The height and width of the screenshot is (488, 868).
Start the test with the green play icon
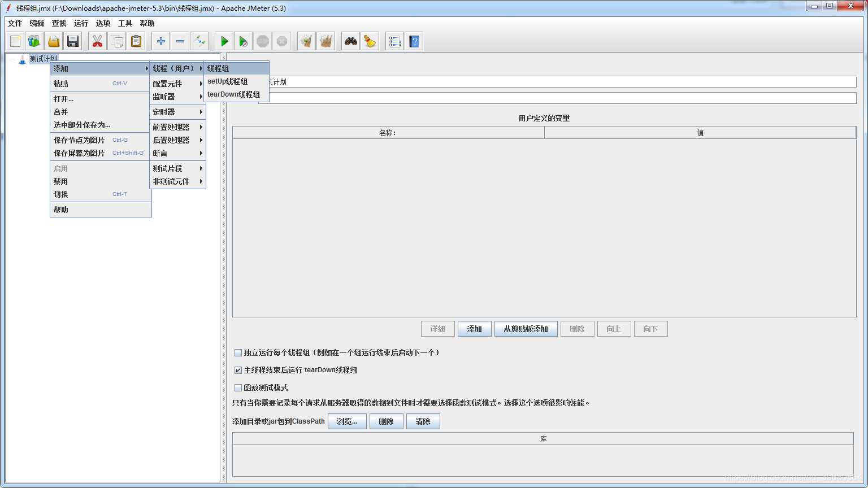(224, 41)
